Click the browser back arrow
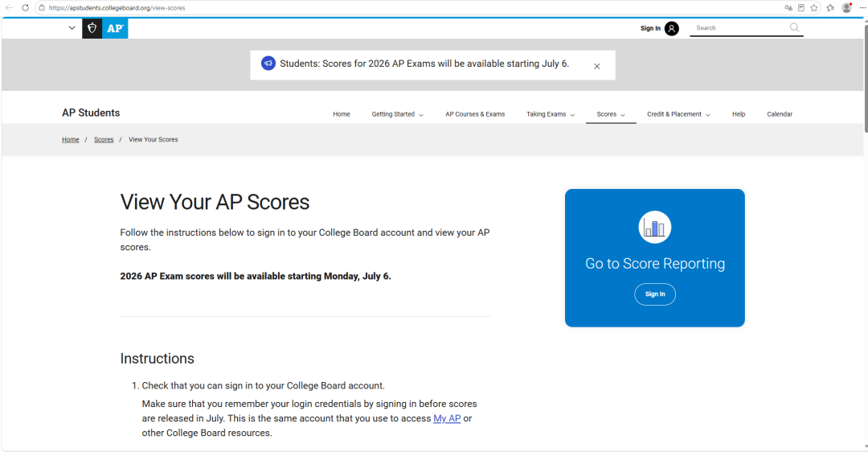The width and height of the screenshot is (868, 452). click(9, 8)
